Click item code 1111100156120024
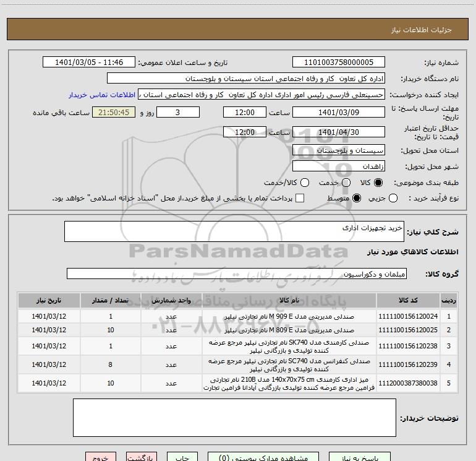The image size is (476, 461). (408, 316)
